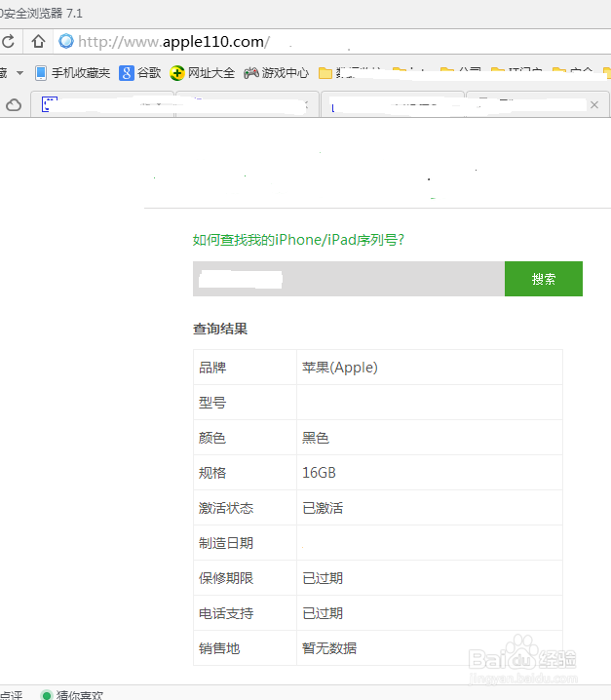This screenshot has height=700, width=611.
Task: Open the 手机收藏夹 bookmark
Action: [x=73, y=73]
